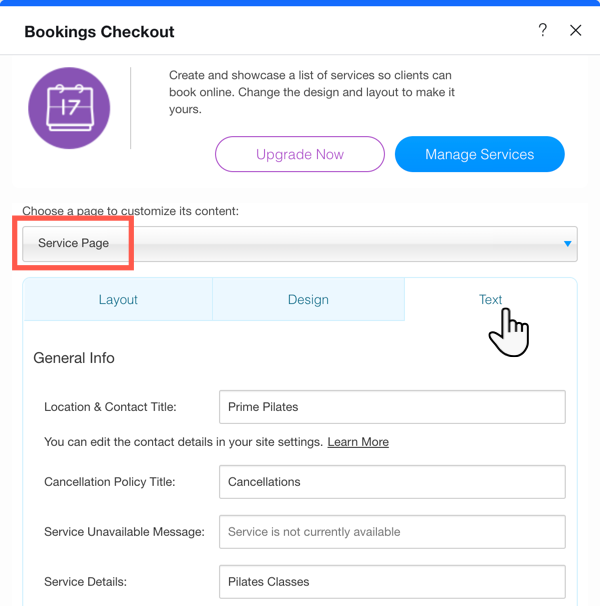Switch to the Design tab

[x=308, y=299]
